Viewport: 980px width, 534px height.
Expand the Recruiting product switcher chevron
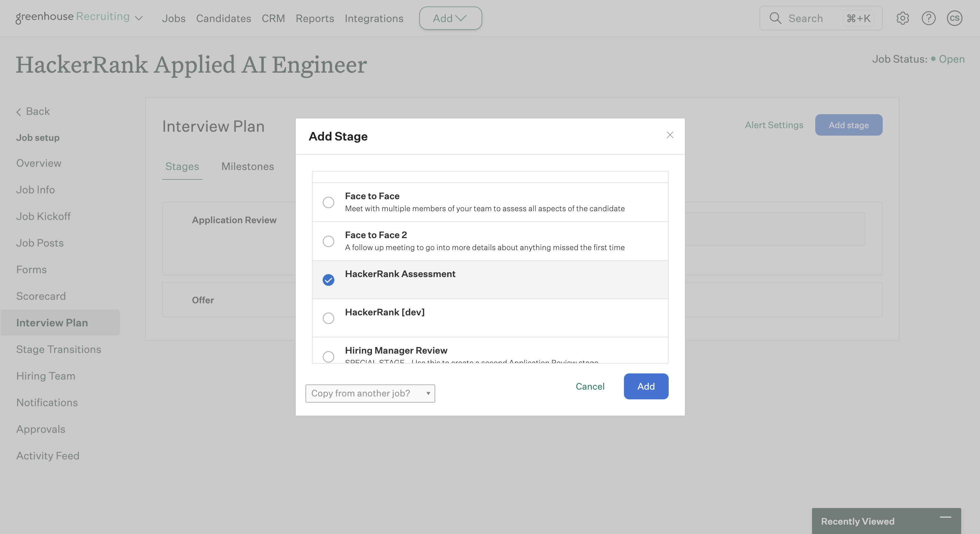[x=139, y=18]
